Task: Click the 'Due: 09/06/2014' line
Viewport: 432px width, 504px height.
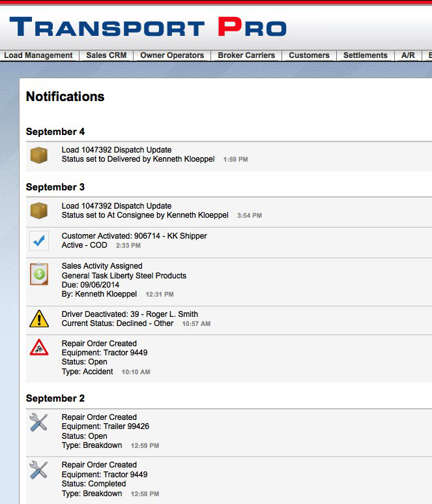Action: point(91,285)
